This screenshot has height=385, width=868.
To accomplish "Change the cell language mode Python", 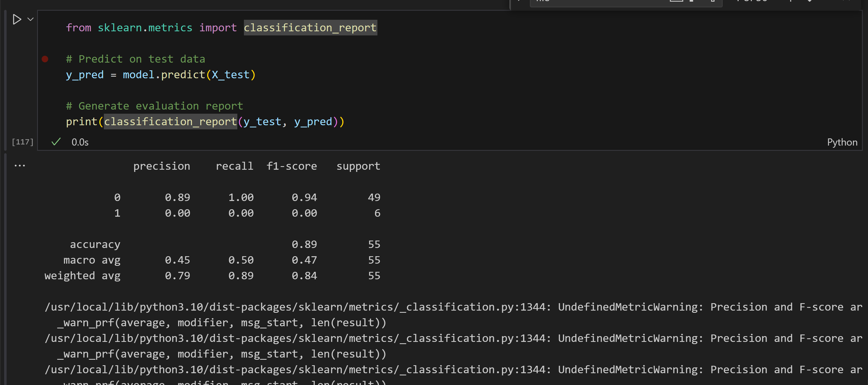I will (842, 142).
